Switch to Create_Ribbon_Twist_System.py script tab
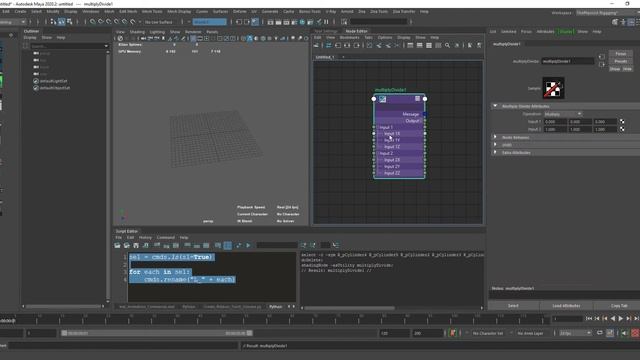Viewport: 640px width, 360px height. pos(232,307)
